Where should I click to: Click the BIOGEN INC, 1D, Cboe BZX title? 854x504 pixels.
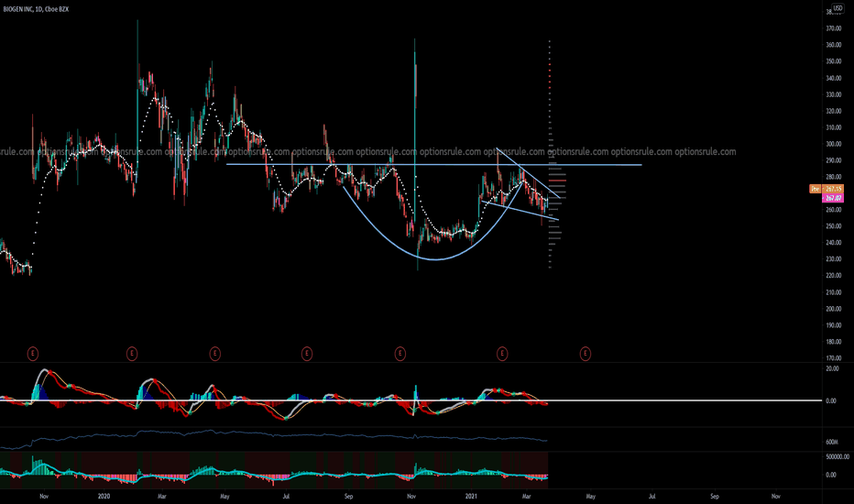click(36, 9)
